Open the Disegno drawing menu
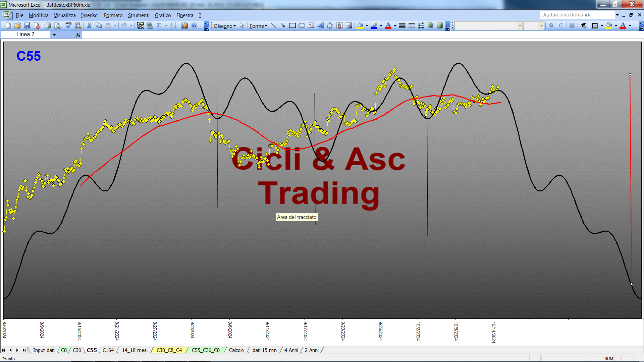The width and height of the screenshot is (644, 362). coord(225,26)
